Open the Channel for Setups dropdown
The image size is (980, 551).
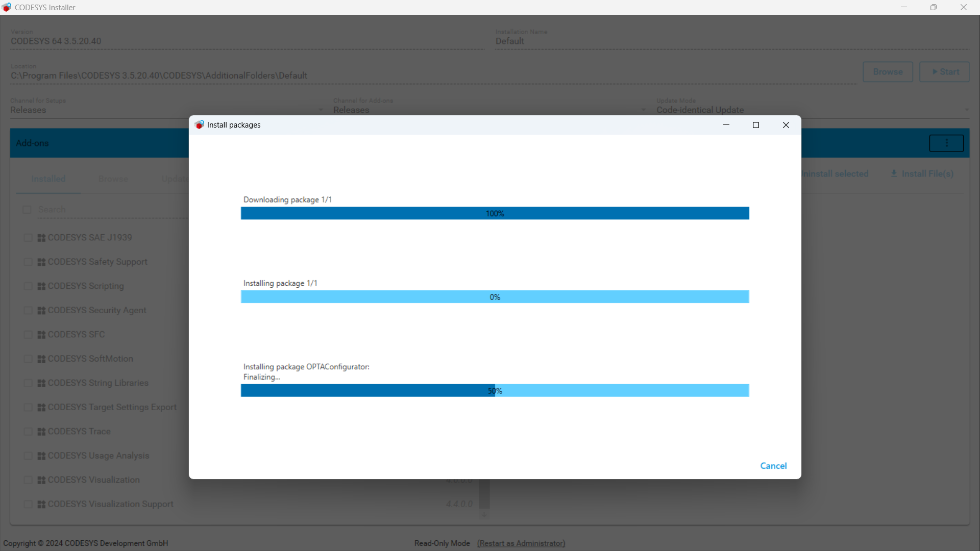pyautogui.click(x=167, y=110)
